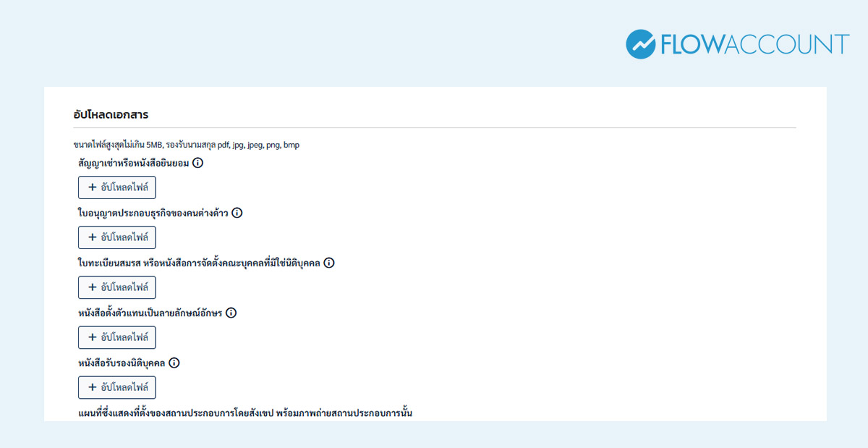The height and width of the screenshot is (448, 868).
Task: Upload file for หนังสือรับรองนิติบุคคล
Action: click(117, 387)
